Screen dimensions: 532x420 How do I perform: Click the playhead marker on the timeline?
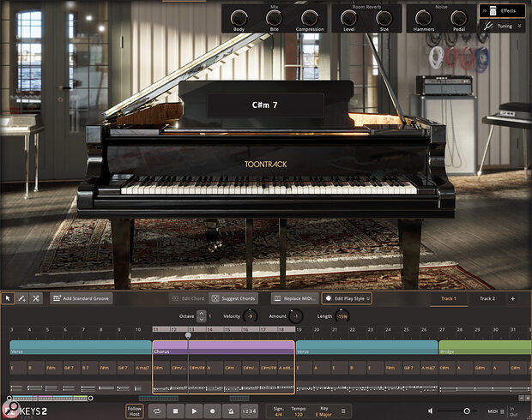point(188,335)
